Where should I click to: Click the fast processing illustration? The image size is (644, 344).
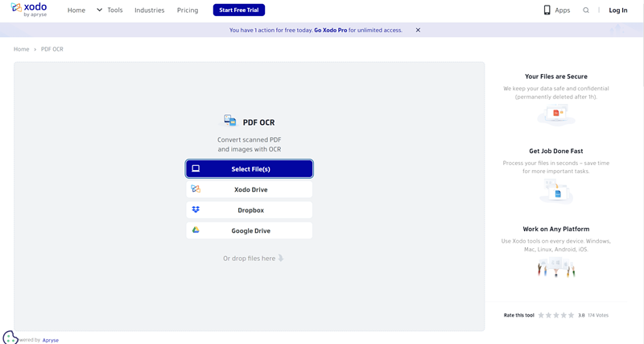(x=556, y=190)
